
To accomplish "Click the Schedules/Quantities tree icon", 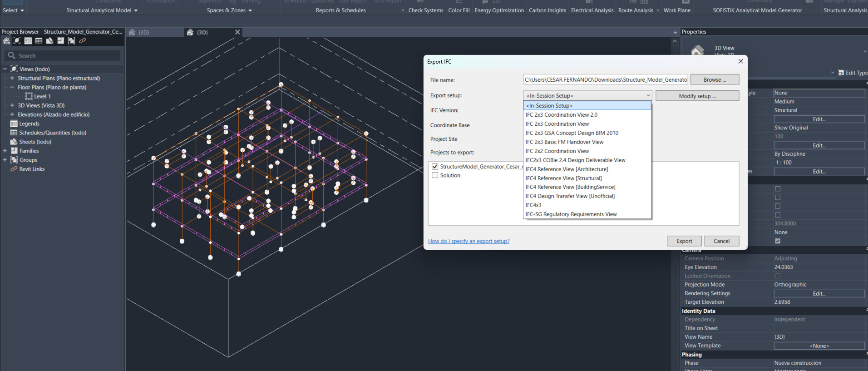I will (14, 133).
